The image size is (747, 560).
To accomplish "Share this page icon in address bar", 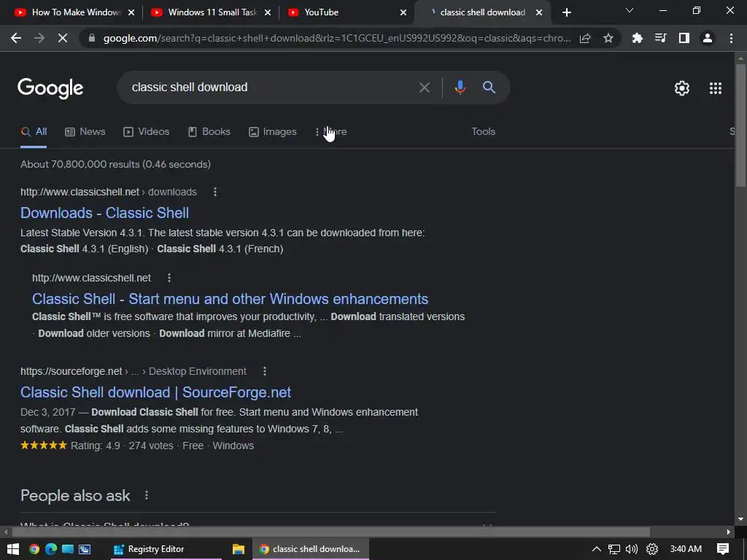I will pyautogui.click(x=585, y=38).
